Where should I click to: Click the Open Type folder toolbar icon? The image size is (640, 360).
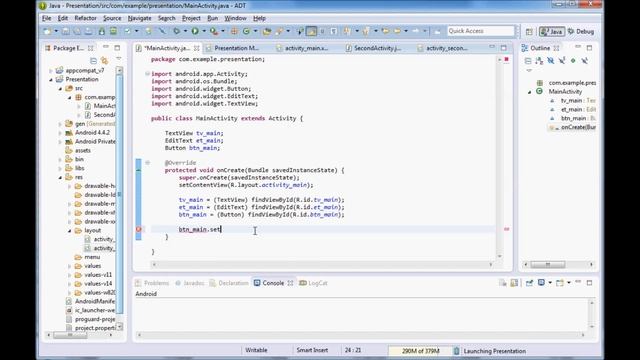[x=267, y=31]
